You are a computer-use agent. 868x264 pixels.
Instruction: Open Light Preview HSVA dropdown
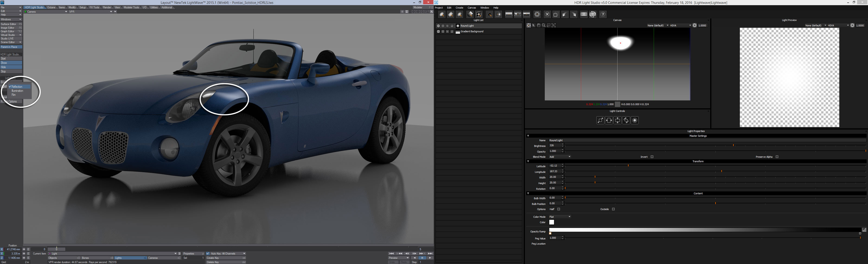click(x=838, y=25)
